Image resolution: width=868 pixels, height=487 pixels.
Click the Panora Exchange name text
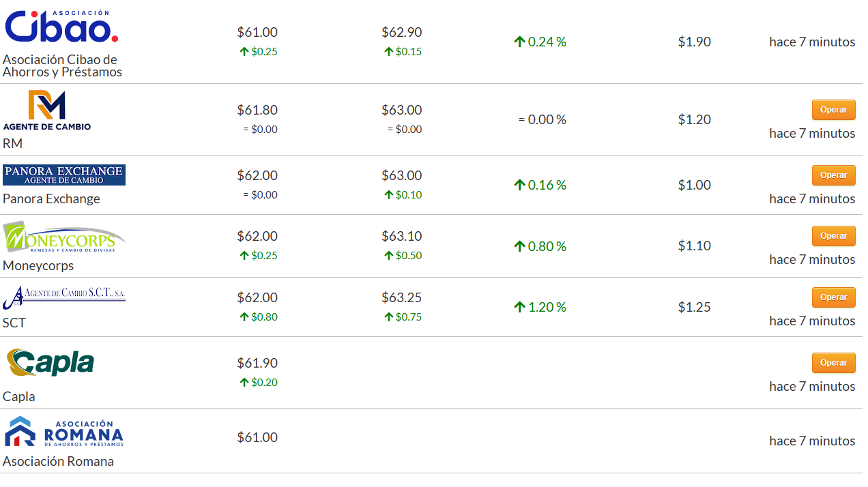coord(51,198)
